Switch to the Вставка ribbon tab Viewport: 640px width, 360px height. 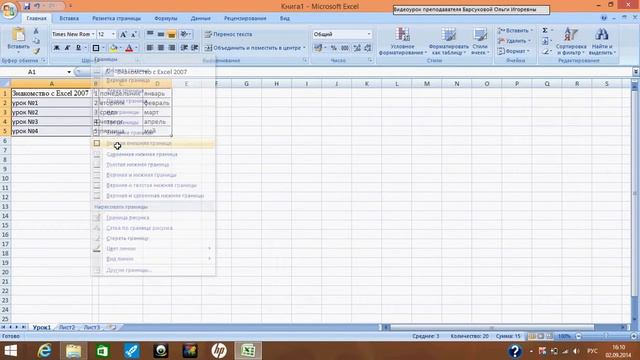tap(69, 18)
